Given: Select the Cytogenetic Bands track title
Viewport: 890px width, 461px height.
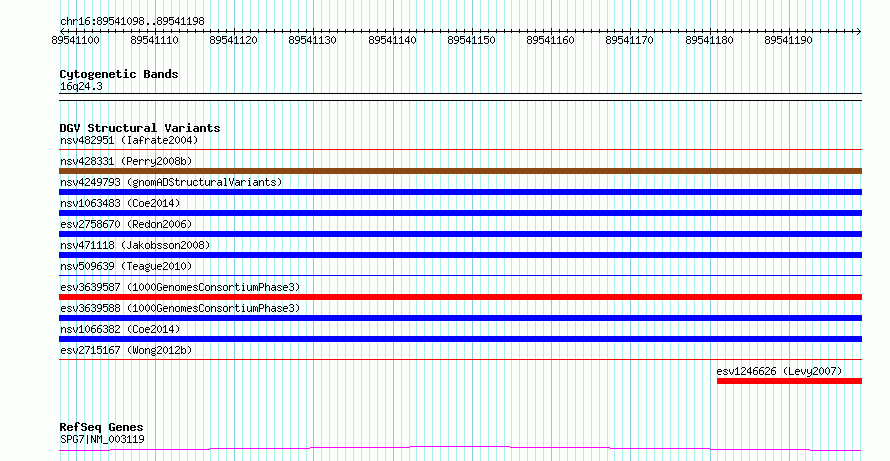Looking at the screenshot, I should click(119, 74).
